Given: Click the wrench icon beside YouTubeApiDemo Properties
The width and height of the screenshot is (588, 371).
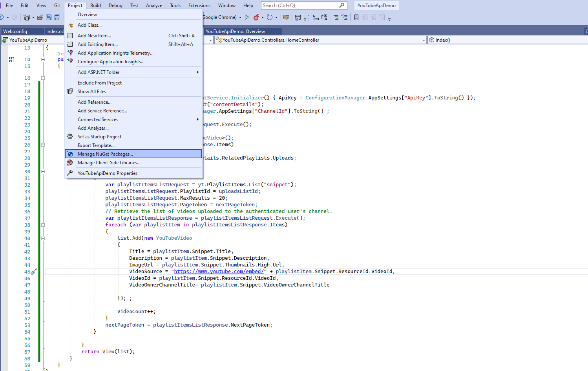Looking at the screenshot, I should coord(70,173).
